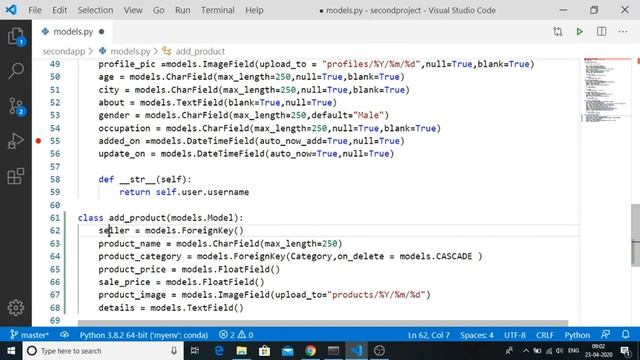This screenshot has width=640, height=360.
Task: Open the Extensions view
Action: (x=16, y=176)
